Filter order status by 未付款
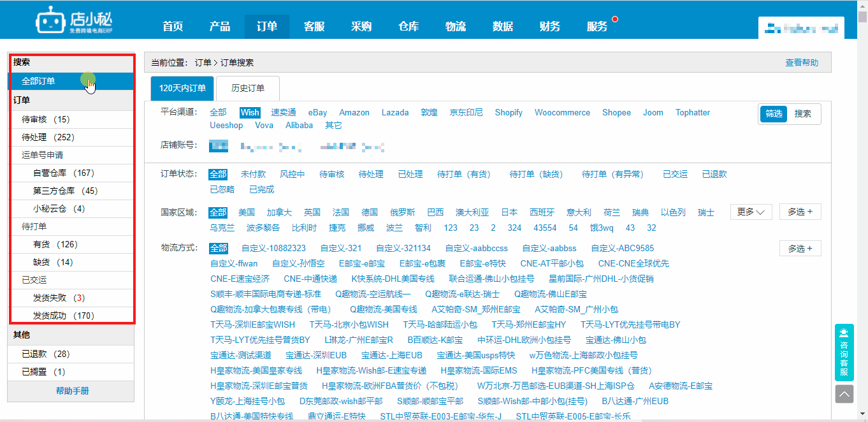The height and width of the screenshot is (422, 868). [253, 174]
